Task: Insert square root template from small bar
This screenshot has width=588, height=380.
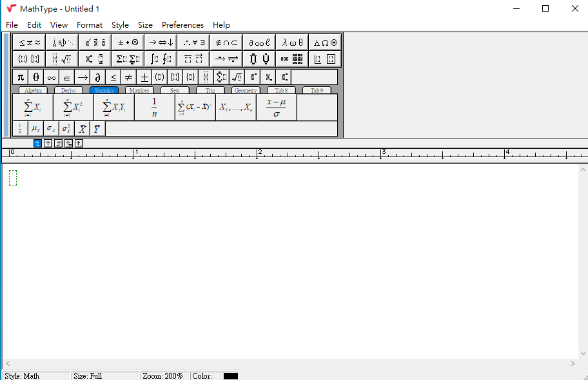Action: (237, 77)
